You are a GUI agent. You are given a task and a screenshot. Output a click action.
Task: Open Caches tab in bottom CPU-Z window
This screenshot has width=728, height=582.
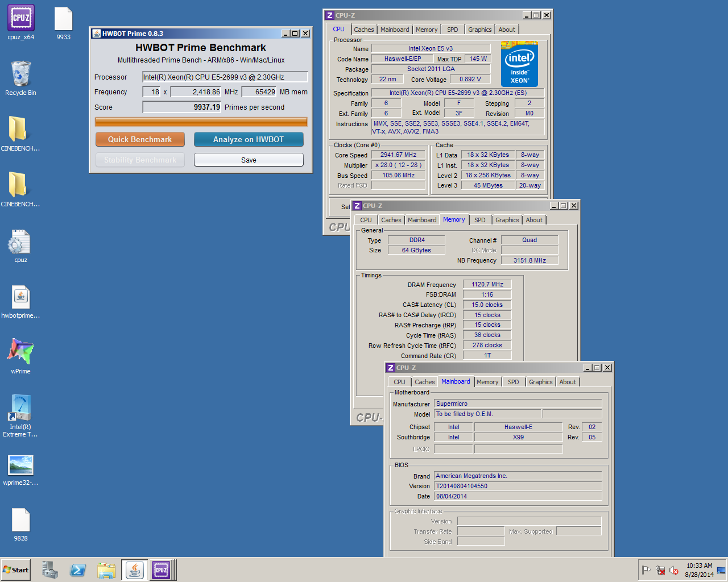(424, 382)
